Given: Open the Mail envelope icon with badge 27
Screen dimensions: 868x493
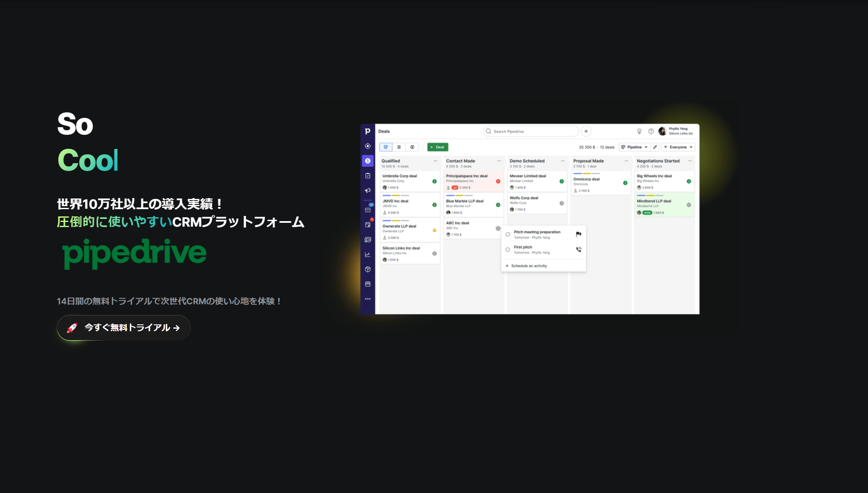Looking at the screenshot, I should coord(368,210).
